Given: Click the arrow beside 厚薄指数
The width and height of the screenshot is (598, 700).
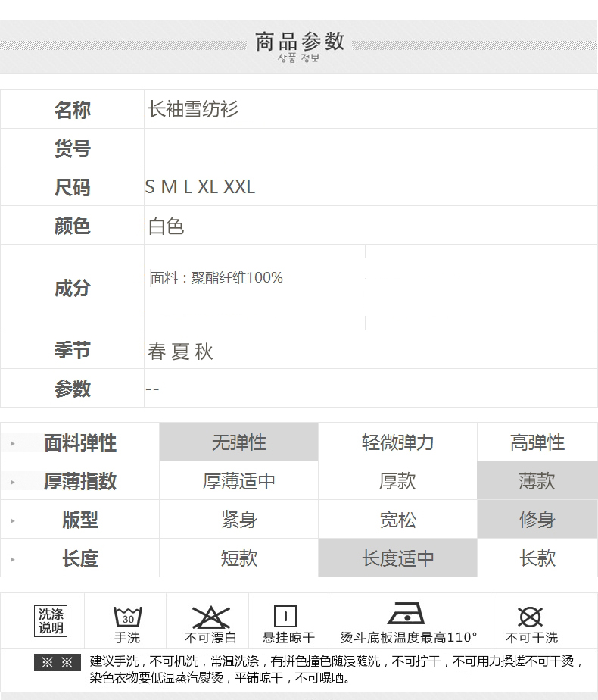Looking at the screenshot, I should coord(12,482).
